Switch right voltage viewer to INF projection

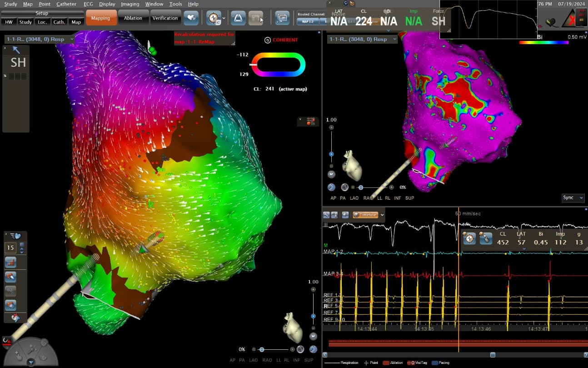pos(398,198)
